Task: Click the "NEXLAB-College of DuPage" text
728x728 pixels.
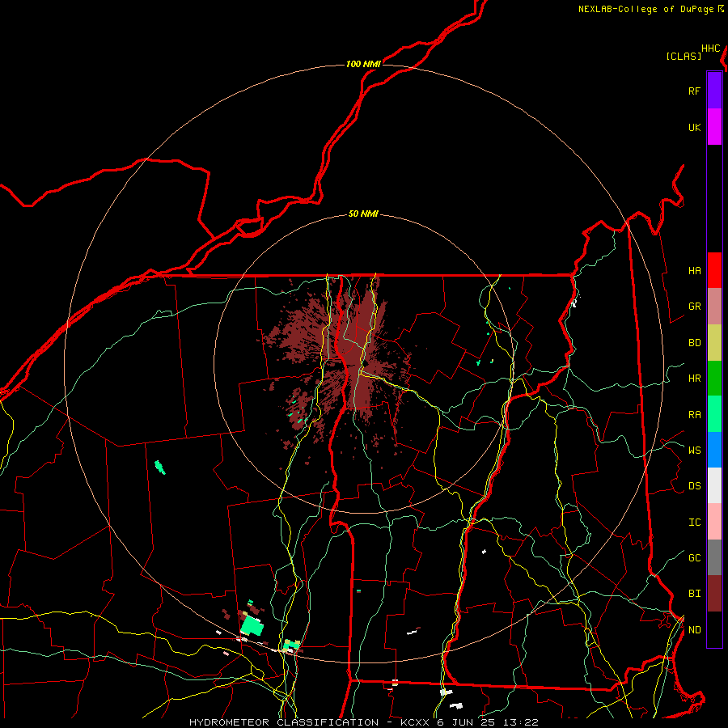Action: (x=645, y=9)
